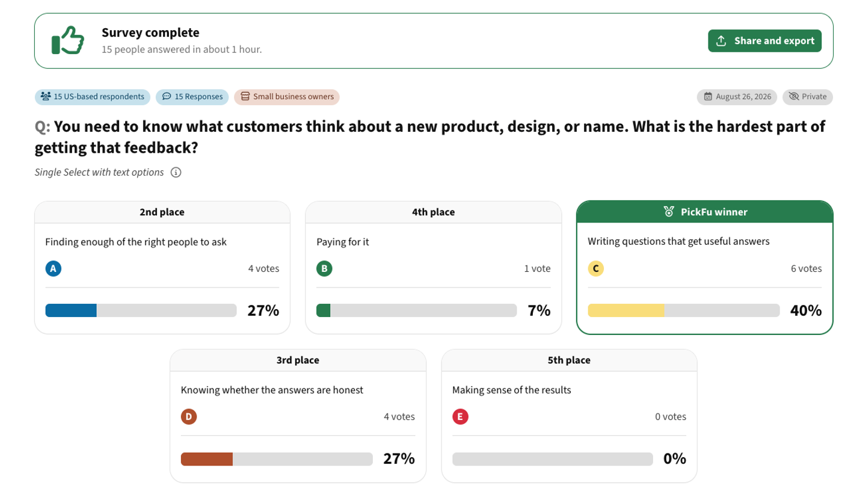Click the '4th place' card header
This screenshot has height=504, width=842.
click(x=434, y=212)
